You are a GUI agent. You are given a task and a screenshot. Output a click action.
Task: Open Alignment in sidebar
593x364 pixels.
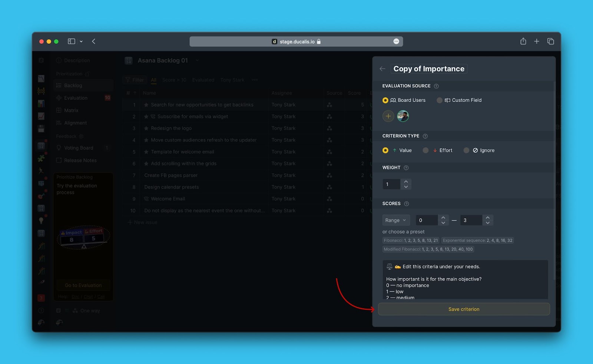83,123
